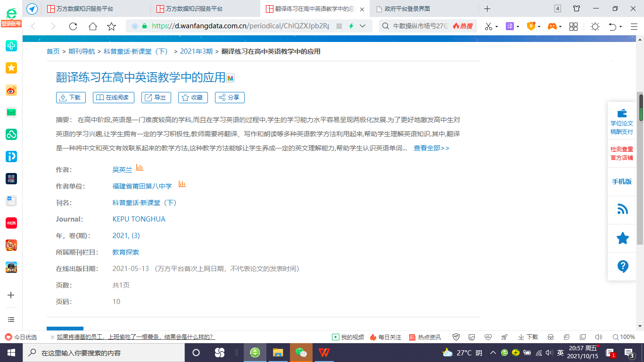Screen dimensions: 644x362
Task: Open 手机版 in right panel
Action: (x=622, y=181)
